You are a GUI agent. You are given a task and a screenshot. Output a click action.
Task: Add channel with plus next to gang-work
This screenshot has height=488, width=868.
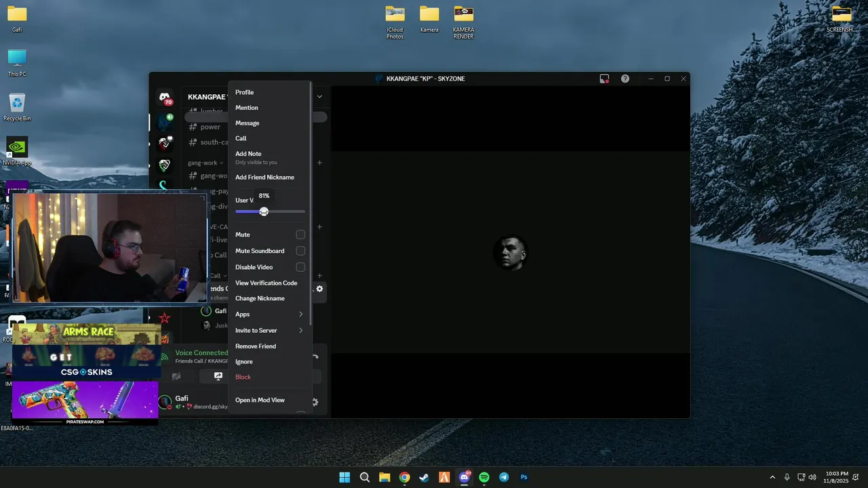[x=319, y=163]
